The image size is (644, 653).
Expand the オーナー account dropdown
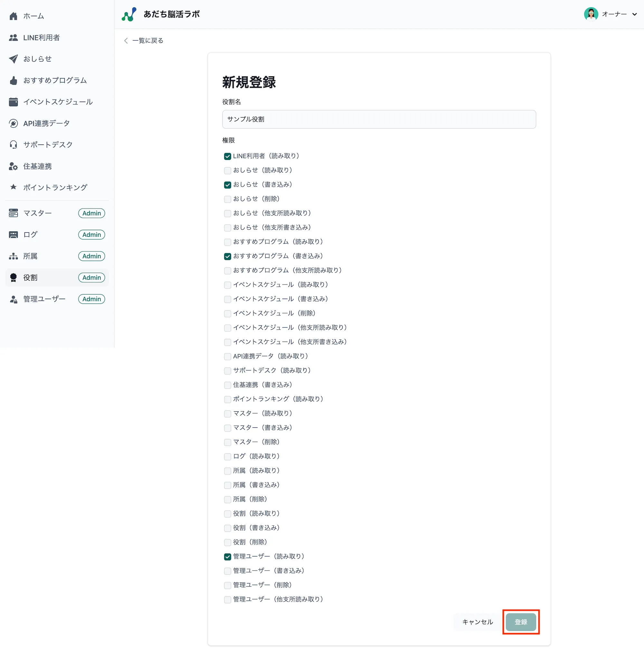635,14
